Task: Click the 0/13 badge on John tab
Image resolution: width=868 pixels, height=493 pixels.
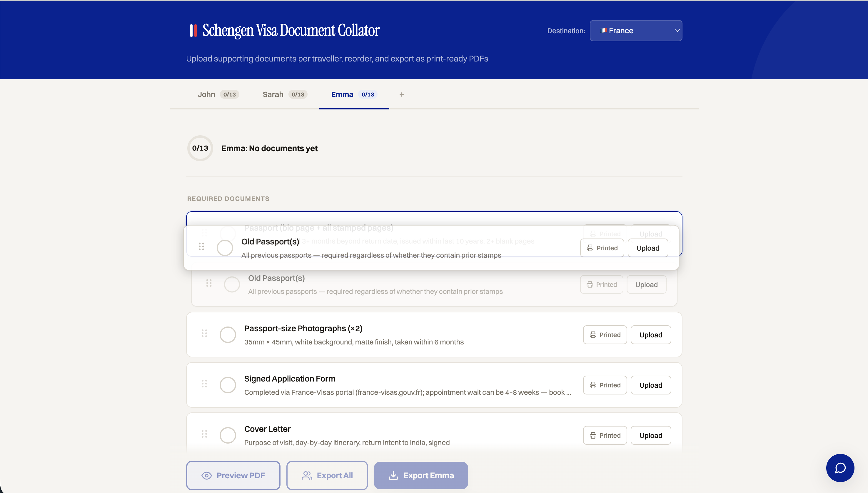Action: coord(229,94)
